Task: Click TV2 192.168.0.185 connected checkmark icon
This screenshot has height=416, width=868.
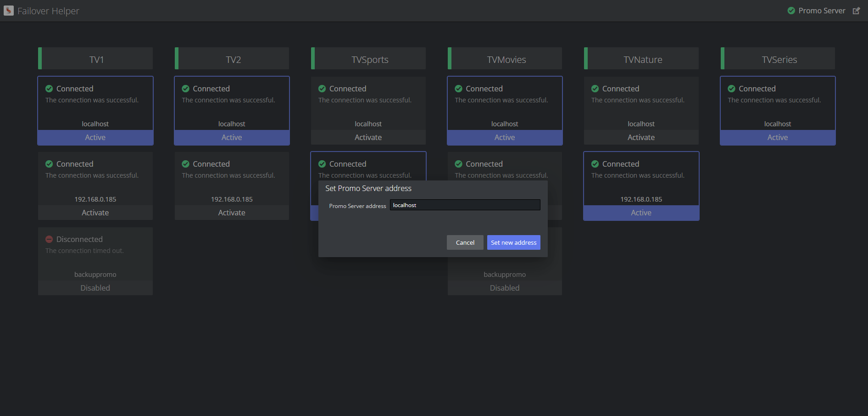Action: pos(185,164)
